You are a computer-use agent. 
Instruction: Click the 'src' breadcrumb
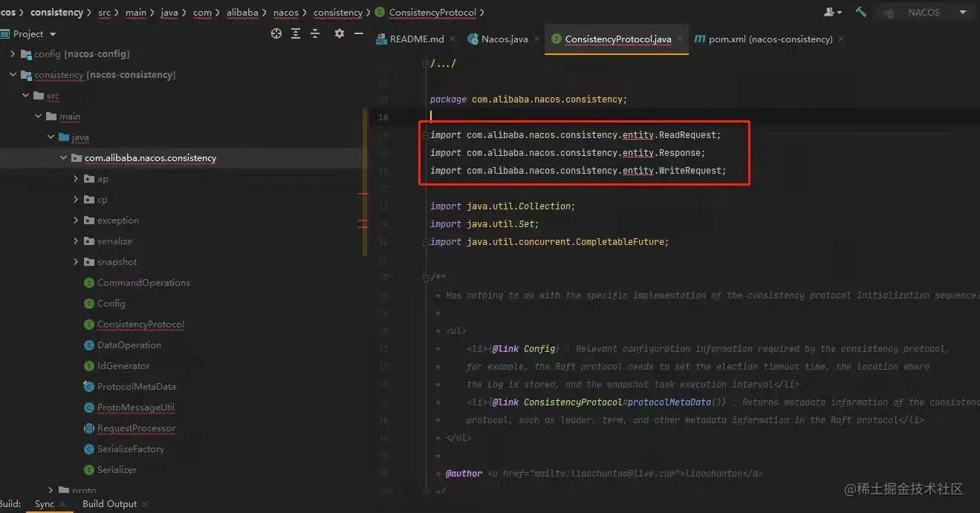[104, 13]
